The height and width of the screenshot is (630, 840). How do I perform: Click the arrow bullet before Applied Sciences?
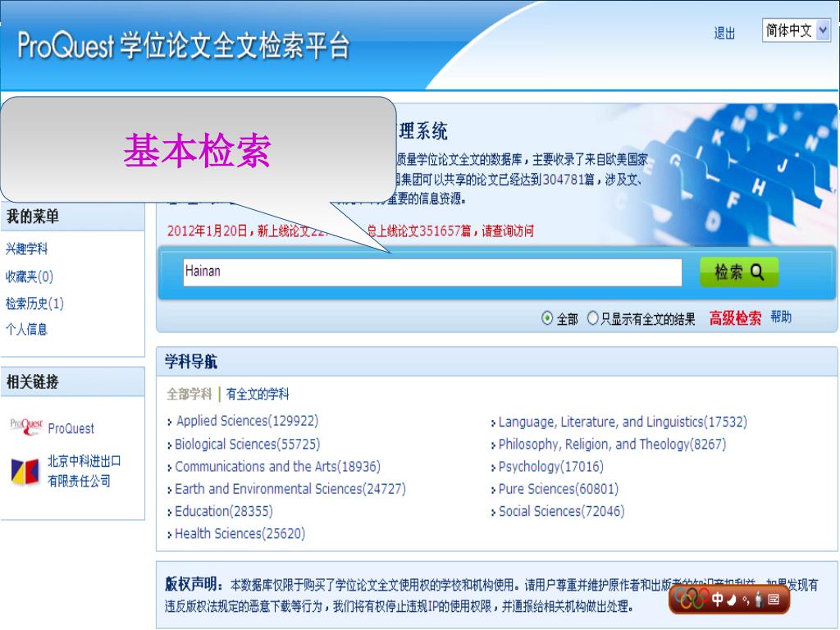tap(170, 422)
